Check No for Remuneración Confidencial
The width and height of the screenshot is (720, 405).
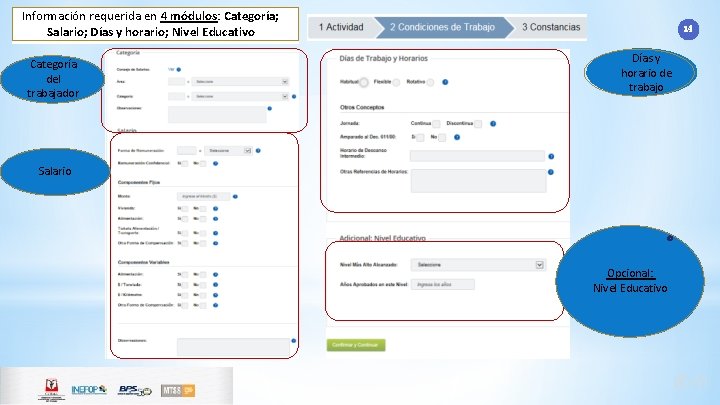(x=202, y=163)
